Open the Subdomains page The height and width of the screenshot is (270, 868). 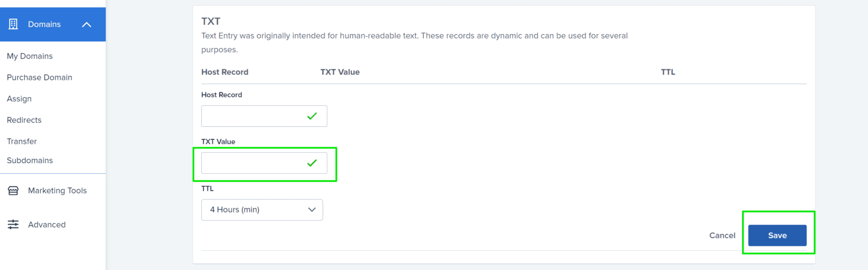[x=30, y=161]
